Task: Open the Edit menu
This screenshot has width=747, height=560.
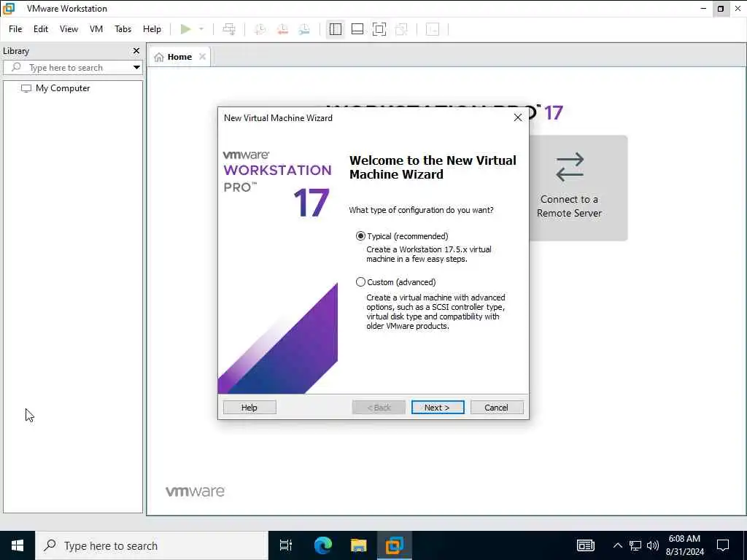Action: tap(41, 29)
